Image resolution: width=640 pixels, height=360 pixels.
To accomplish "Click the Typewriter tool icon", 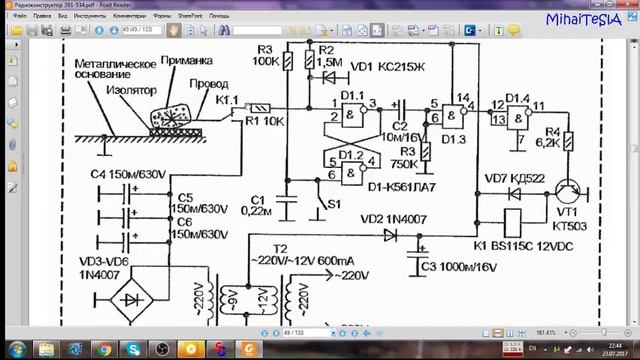I will 499,31.
